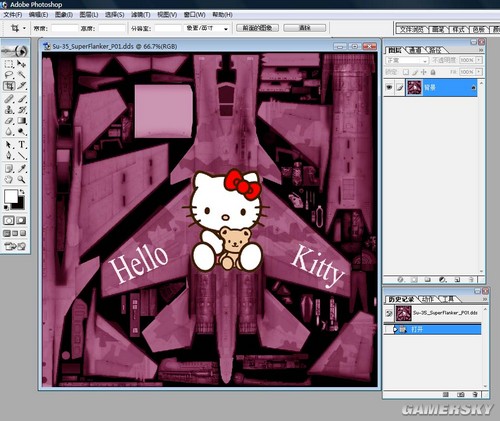Click the foreground color swatch
This screenshot has width=500, height=421.
[10, 196]
